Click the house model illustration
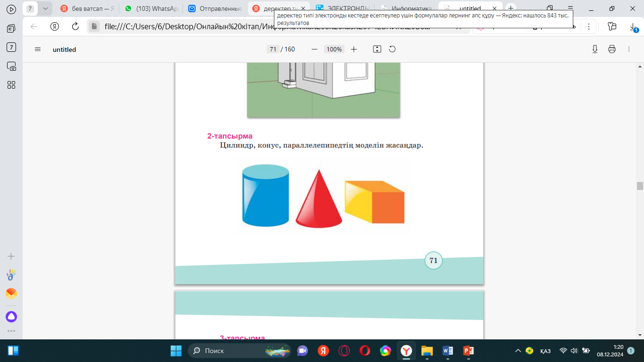Viewport: 644px width, 362px height. 323,90
